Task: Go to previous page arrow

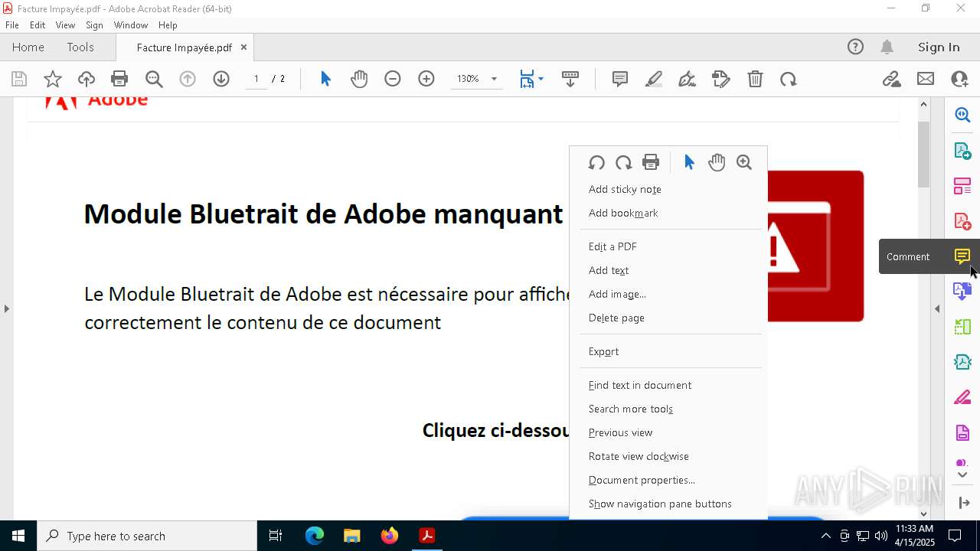Action: click(188, 79)
